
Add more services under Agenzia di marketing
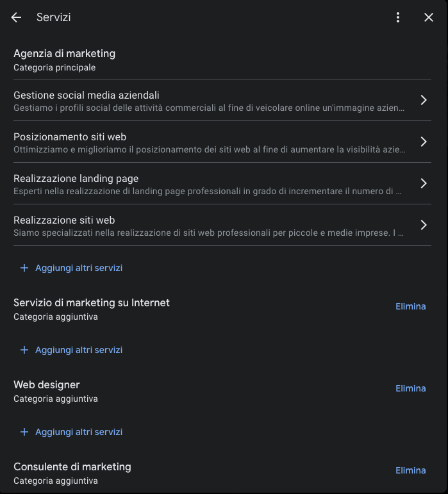[78, 268]
